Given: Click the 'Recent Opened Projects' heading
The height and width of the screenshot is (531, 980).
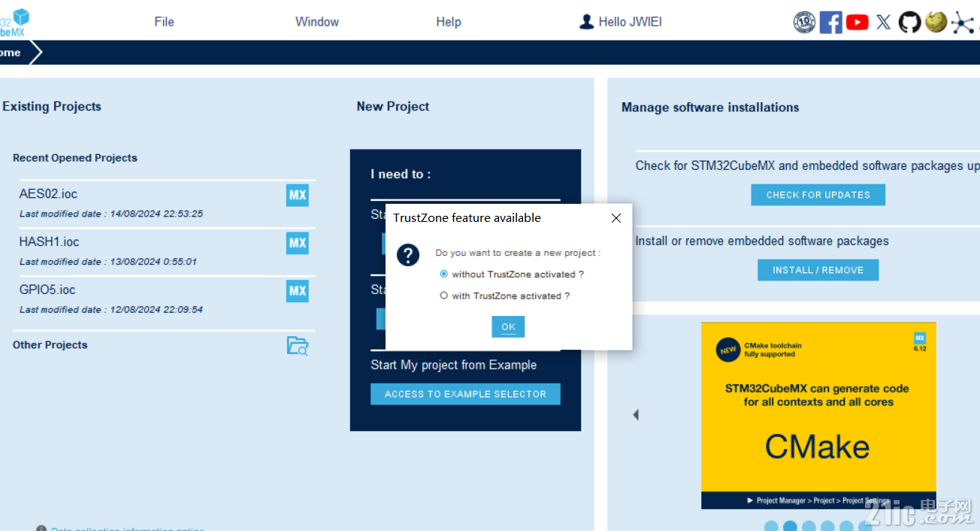Looking at the screenshot, I should tap(75, 158).
